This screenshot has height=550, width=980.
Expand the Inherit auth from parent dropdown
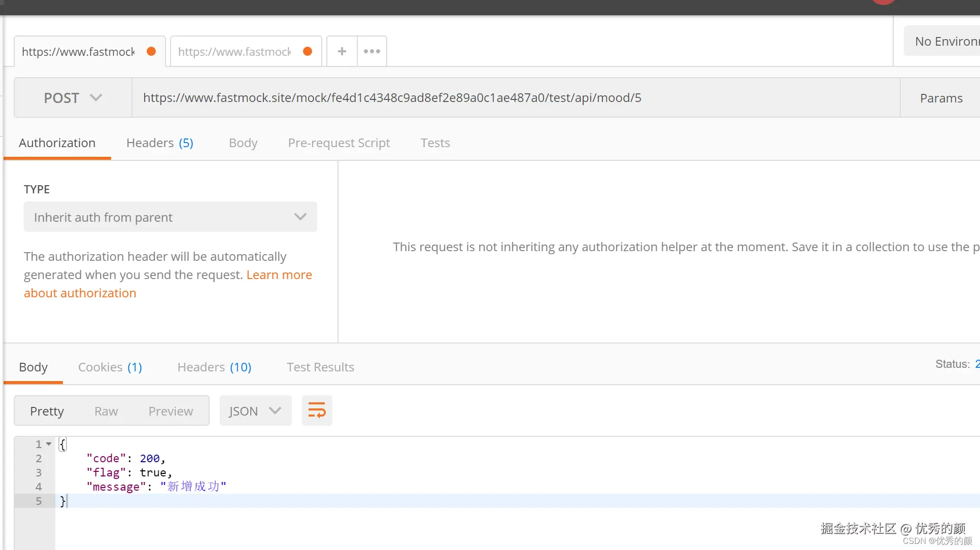coord(170,217)
